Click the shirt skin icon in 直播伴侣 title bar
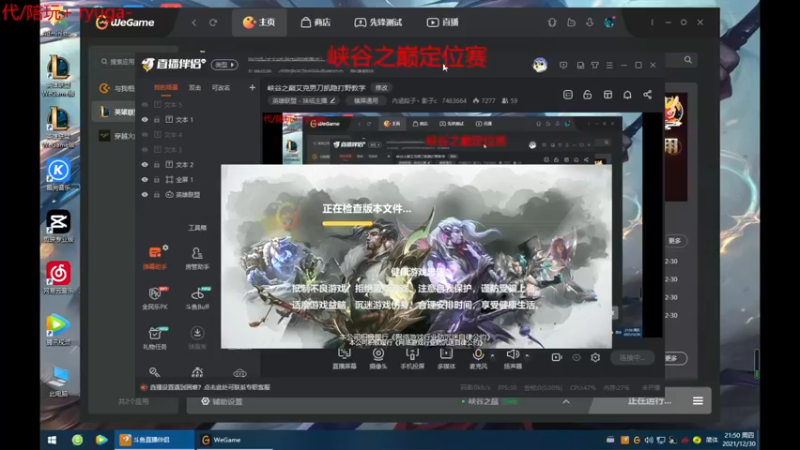This screenshot has width=800, height=450. pos(595,65)
